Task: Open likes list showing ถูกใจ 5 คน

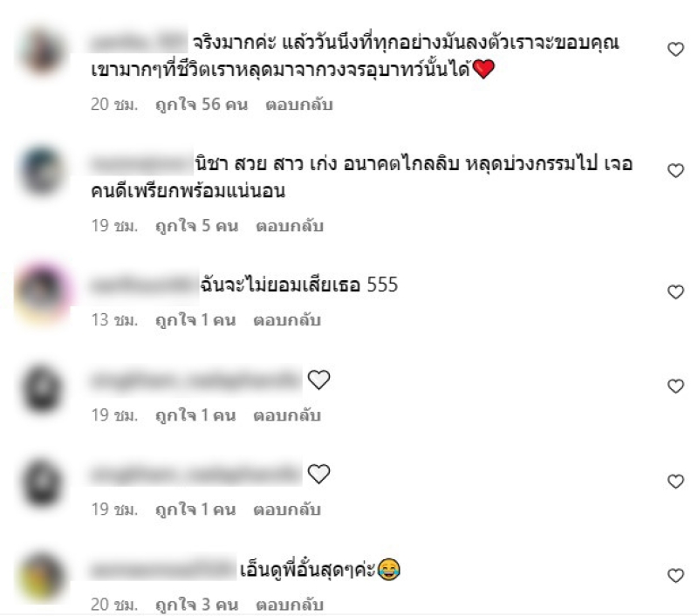Action: point(197,226)
